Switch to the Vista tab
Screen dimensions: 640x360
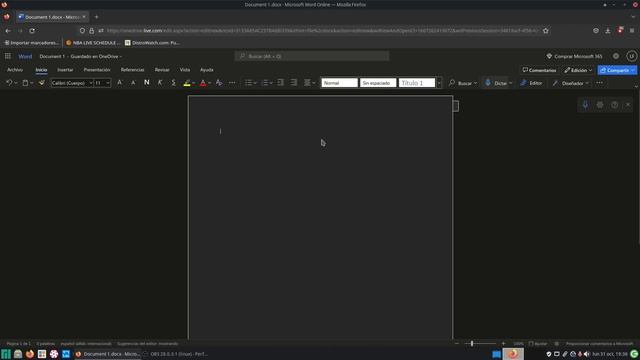click(185, 70)
